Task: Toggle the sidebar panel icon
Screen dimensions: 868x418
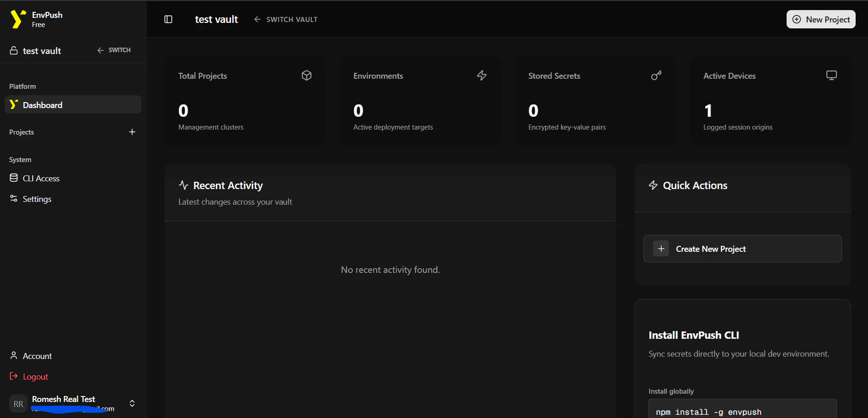Action: tap(168, 19)
